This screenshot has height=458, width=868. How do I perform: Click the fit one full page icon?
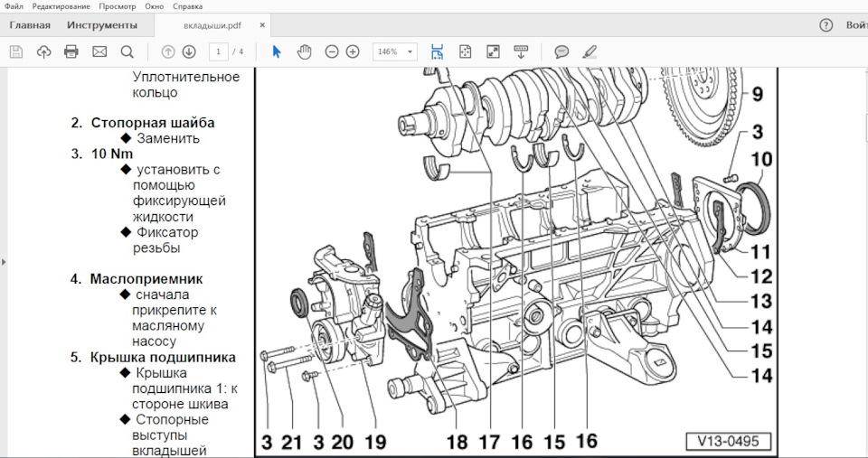tap(465, 52)
